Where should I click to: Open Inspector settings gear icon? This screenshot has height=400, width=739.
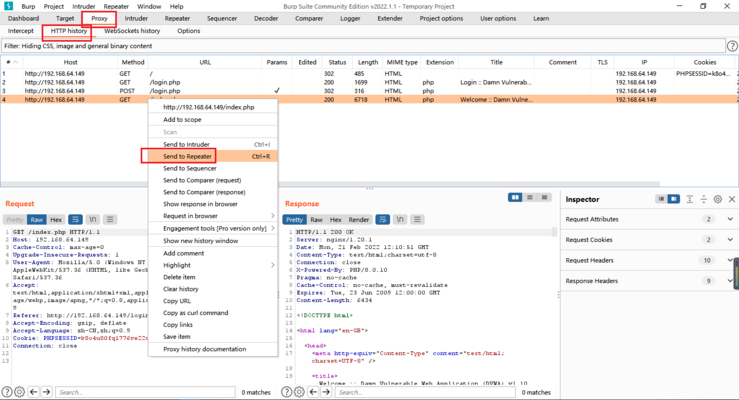(x=717, y=199)
